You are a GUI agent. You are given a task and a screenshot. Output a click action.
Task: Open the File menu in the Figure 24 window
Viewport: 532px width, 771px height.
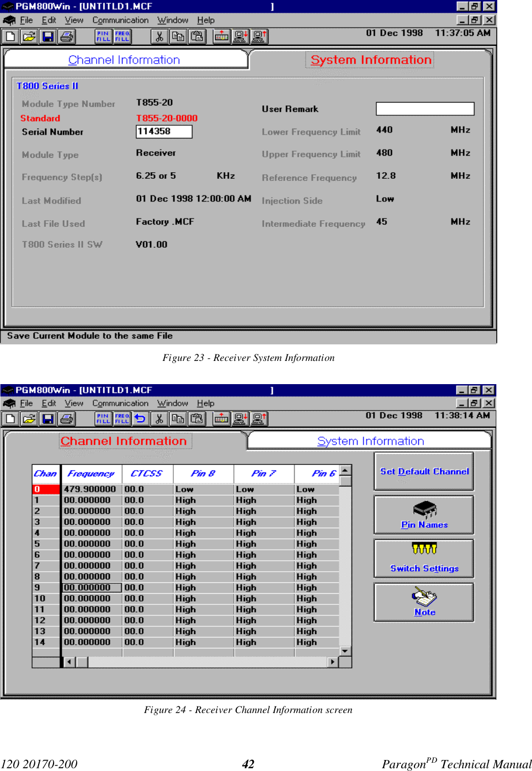(x=26, y=403)
